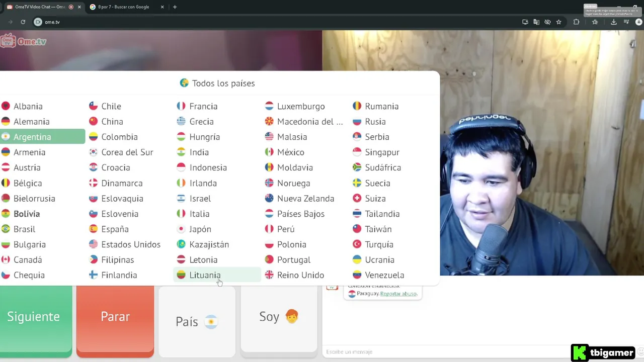Click the Turquía flag icon
Screen dimensions: 644x362
click(x=357, y=244)
